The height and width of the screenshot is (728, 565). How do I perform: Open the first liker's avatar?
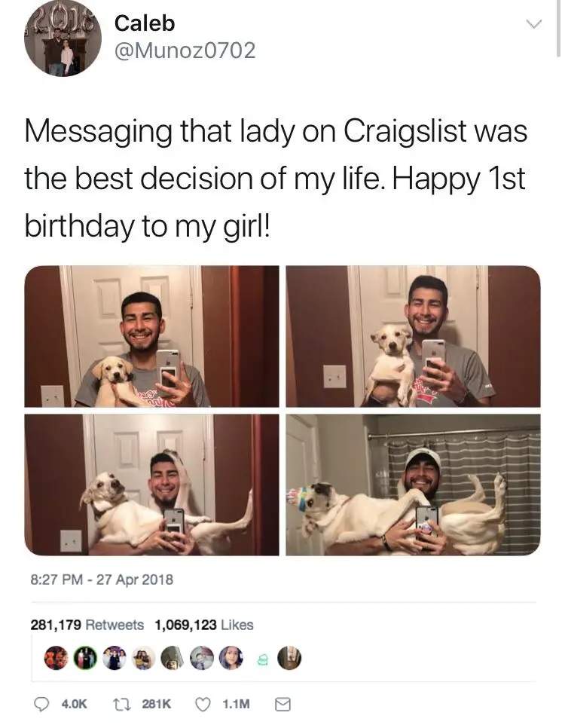pos(56,658)
